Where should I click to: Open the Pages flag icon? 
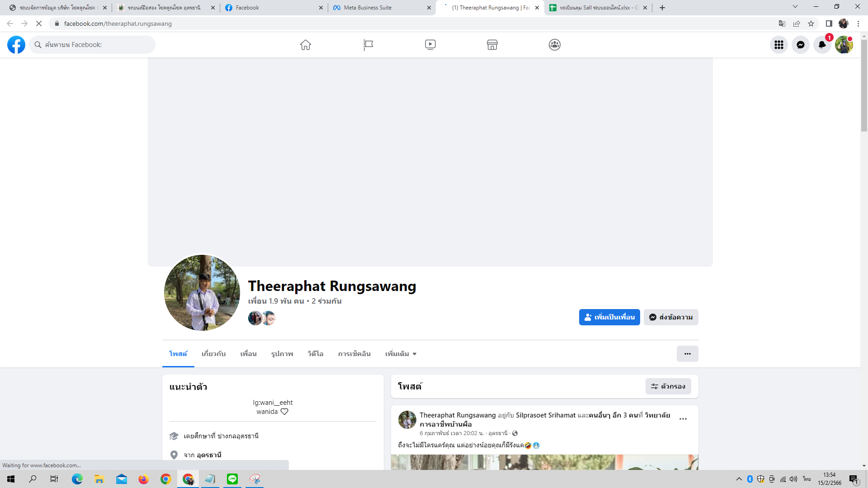coord(368,45)
